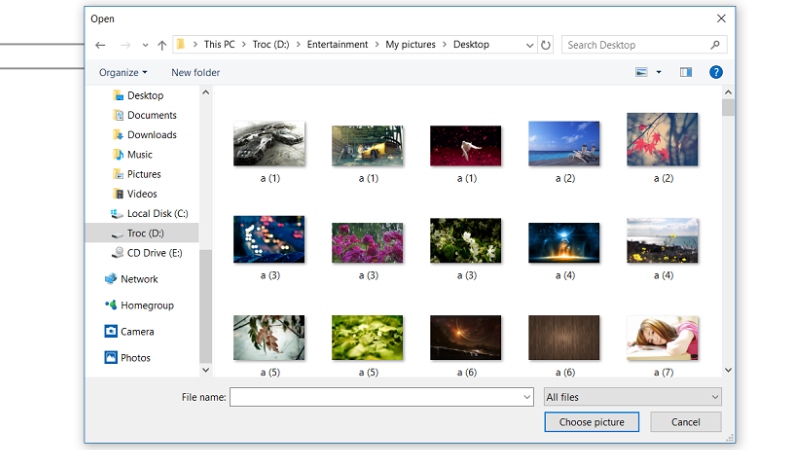This screenshot has height=450, width=800.
Task: Click the Entertainment breadcrumb in address bar
Action: click(x=337, y=45)
